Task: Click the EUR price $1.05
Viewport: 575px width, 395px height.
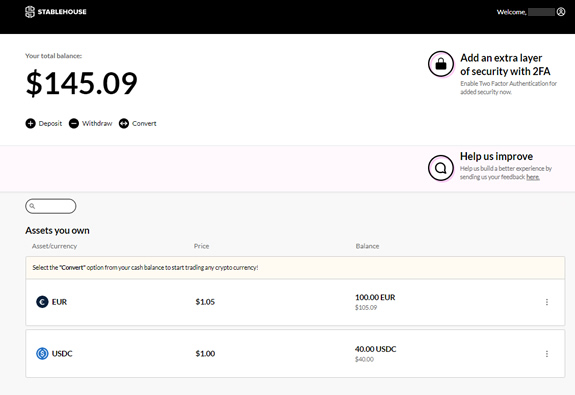Action: (x=205, y=302)
